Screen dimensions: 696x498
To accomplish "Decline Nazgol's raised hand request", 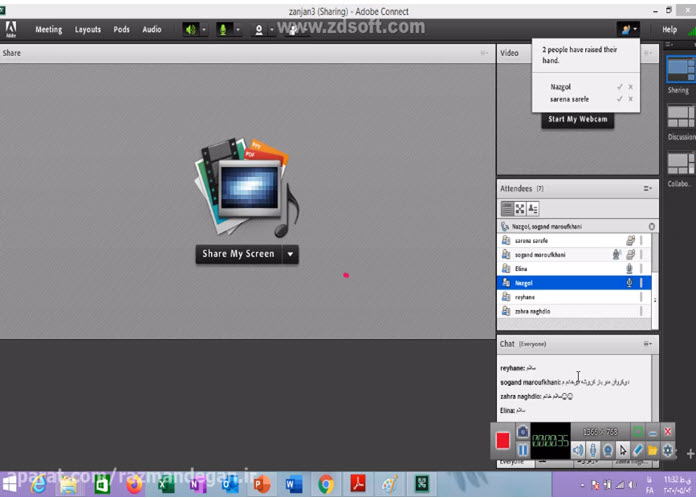I will [630, 87].
